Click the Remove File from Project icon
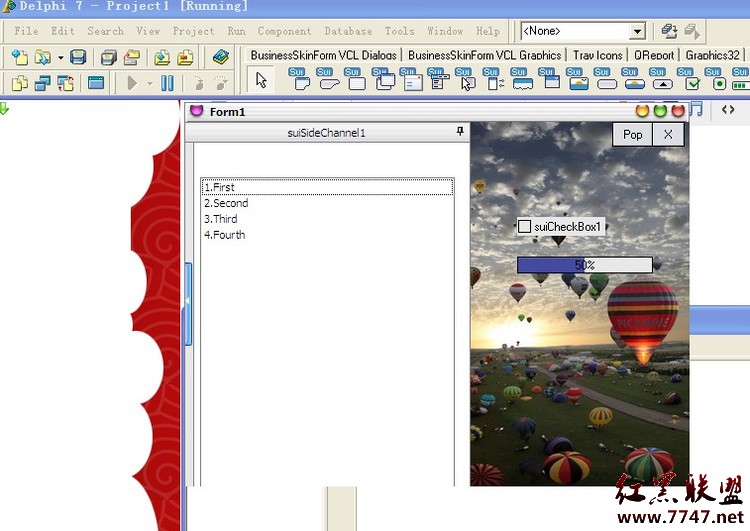Image resolution: width=750 pixels, height=531 pixels. 185,57
